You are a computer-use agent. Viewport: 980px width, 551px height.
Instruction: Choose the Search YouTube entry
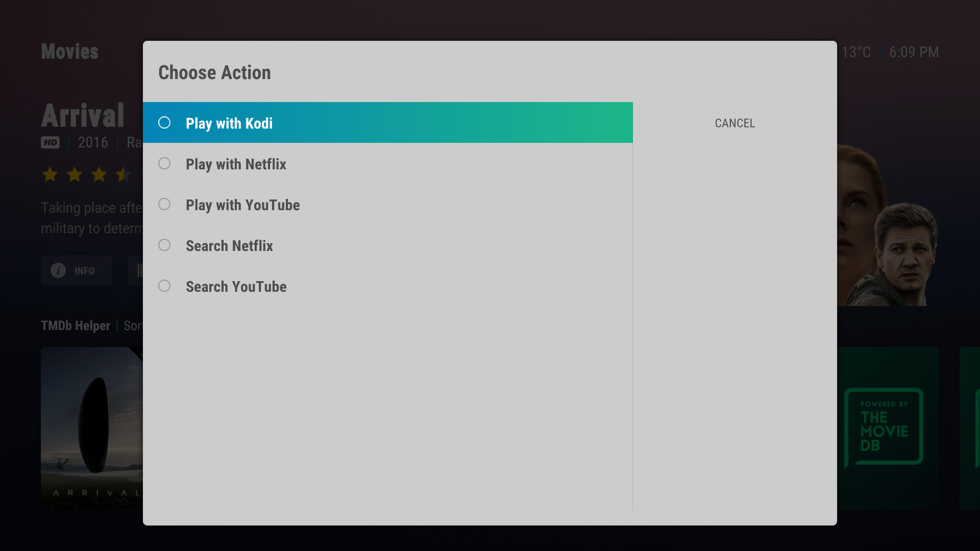(x=388, y=286)
